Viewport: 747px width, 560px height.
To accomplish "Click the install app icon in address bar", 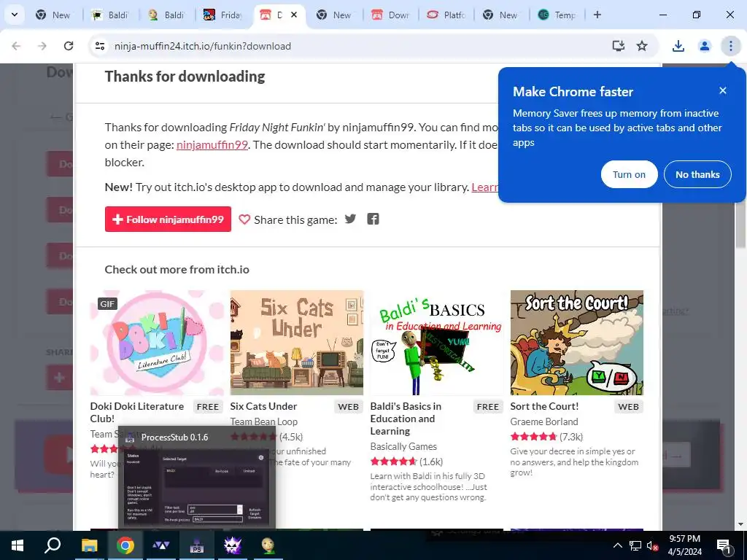I will pos(619,46).
